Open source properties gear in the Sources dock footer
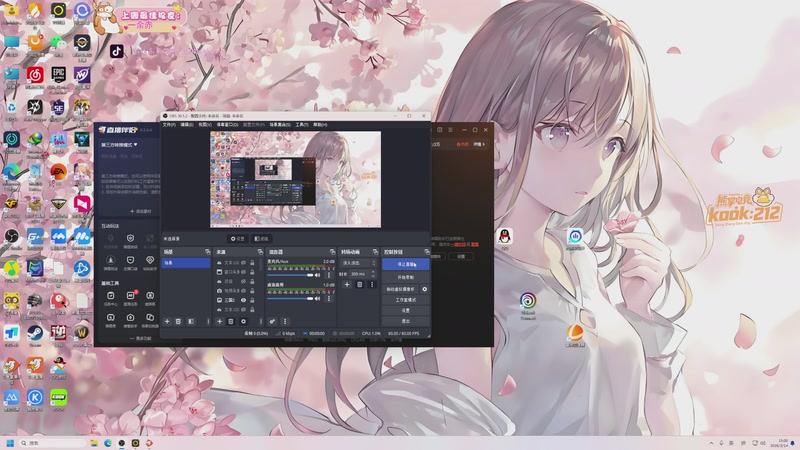Screen dimensions: 800x450 [243, 321]
